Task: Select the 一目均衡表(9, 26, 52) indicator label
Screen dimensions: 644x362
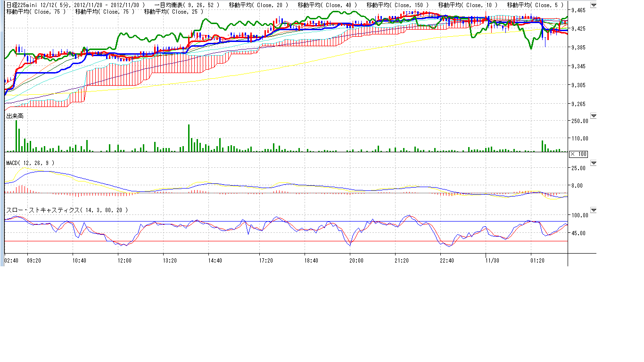Action: point(187,5)
